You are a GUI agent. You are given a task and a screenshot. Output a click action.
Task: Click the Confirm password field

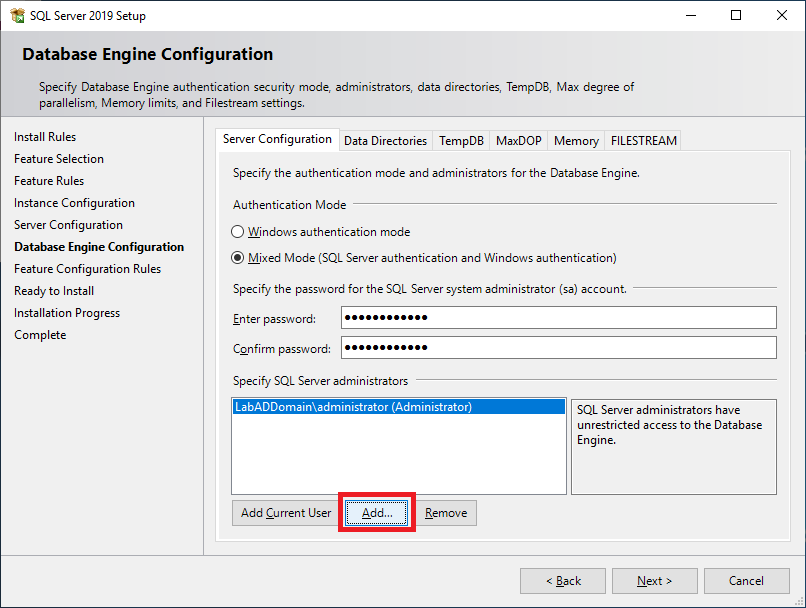click(558, 348)
